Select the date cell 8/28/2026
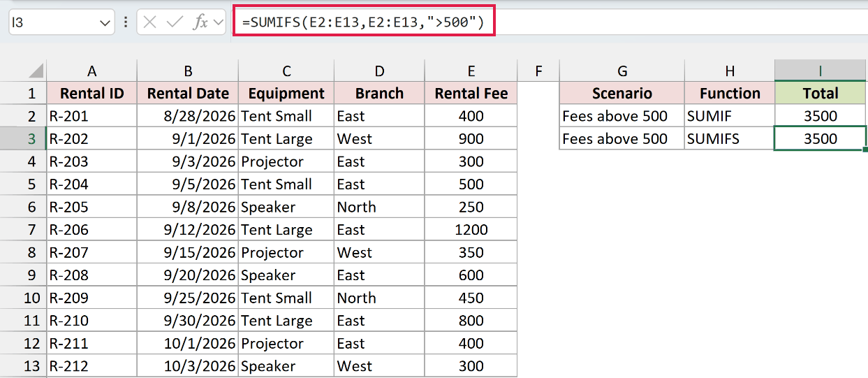 (x=188, y=116)
